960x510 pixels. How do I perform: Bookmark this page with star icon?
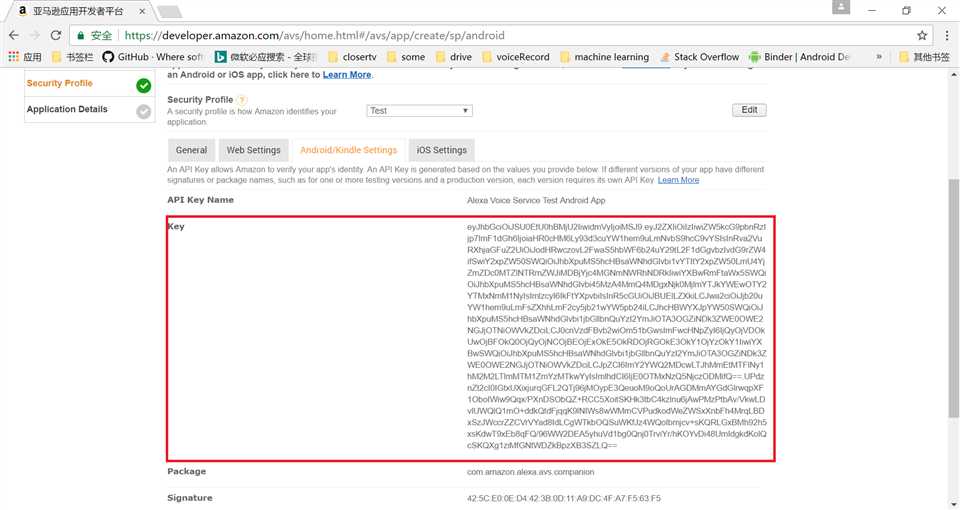coord(922,35)
